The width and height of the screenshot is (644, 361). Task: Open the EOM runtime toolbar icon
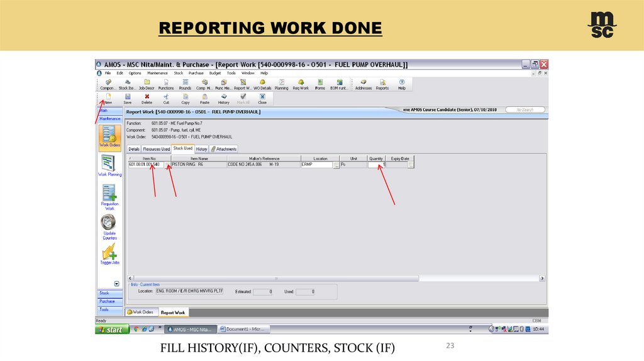coord(339,84)
